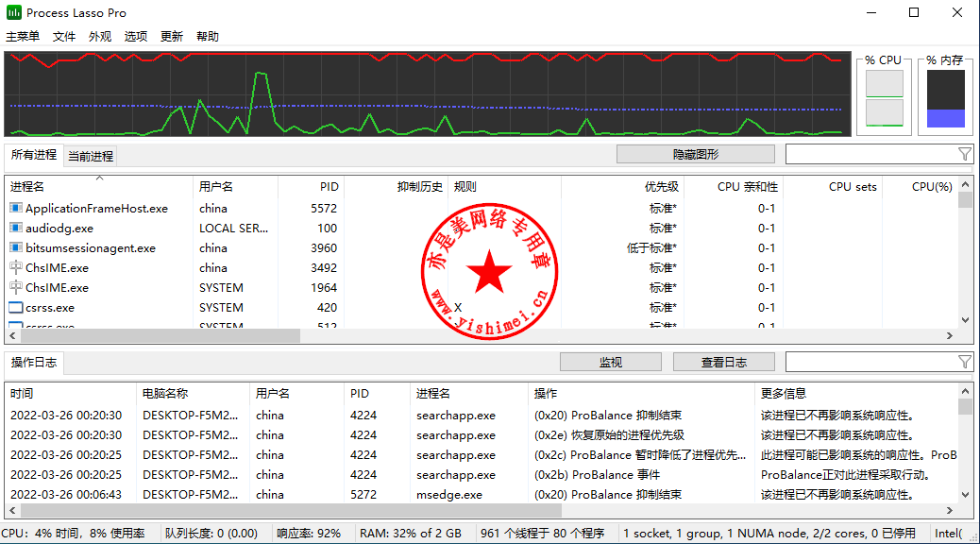The image size is (980, 544).
Task: Open the 选项 menu
Action: pyautogui.click(x=136, y=36)
